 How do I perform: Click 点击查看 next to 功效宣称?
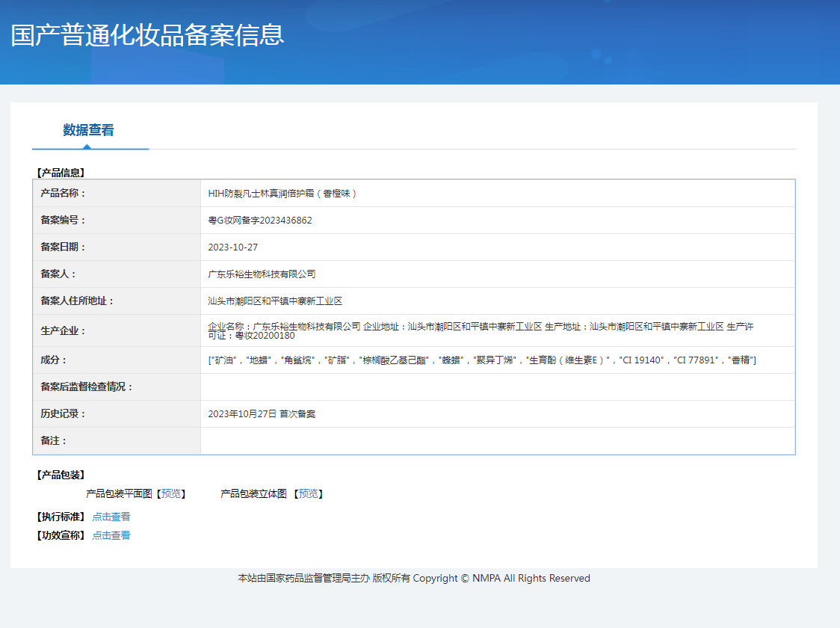pyautogui.click(x=111, y=535)
